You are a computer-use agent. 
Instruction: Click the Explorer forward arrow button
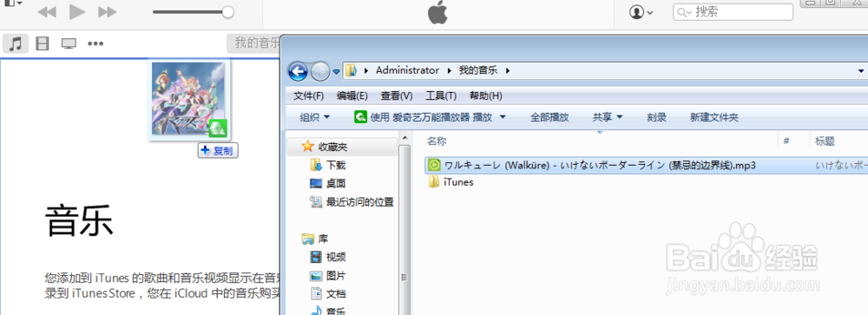320,71
